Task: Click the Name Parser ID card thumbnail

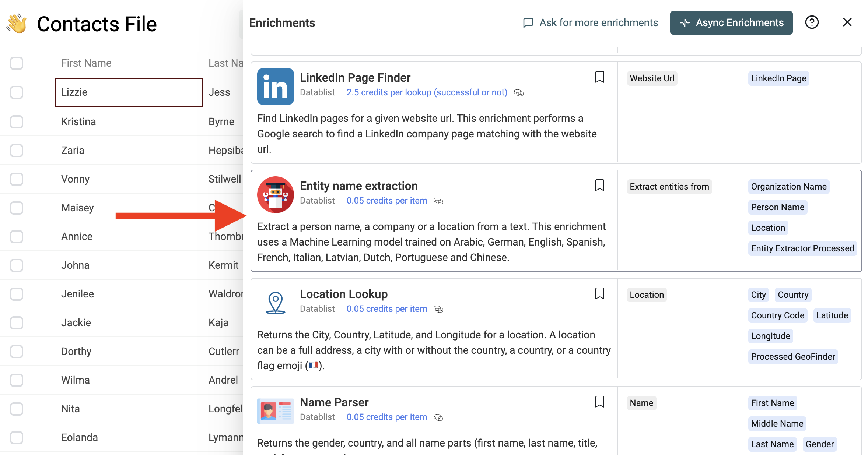Action: pos(275,411)
